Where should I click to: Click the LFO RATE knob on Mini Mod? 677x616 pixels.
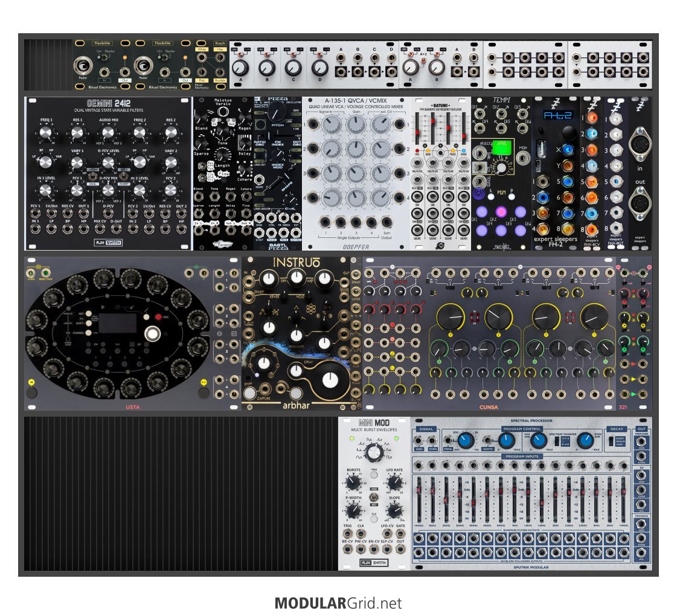394,481
